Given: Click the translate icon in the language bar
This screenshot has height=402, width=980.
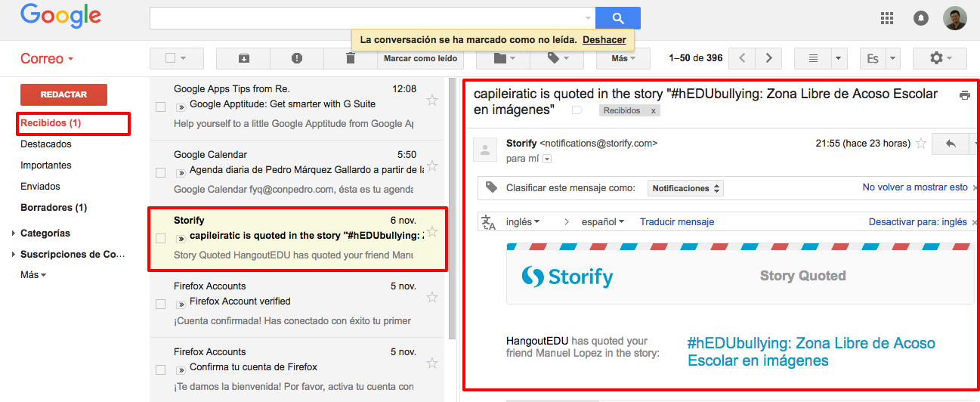Looking at the screenshot, I should pyautogui.click(x=488, y=222).
